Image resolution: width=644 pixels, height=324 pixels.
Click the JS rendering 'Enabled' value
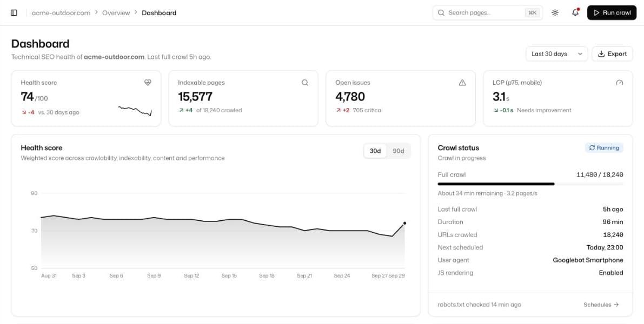[x=610, y=273]
